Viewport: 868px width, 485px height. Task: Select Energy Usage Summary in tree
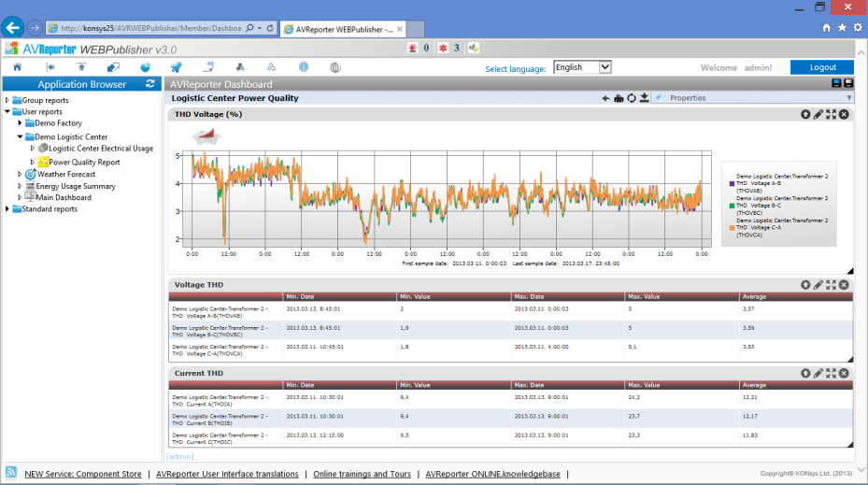point(76,186)
